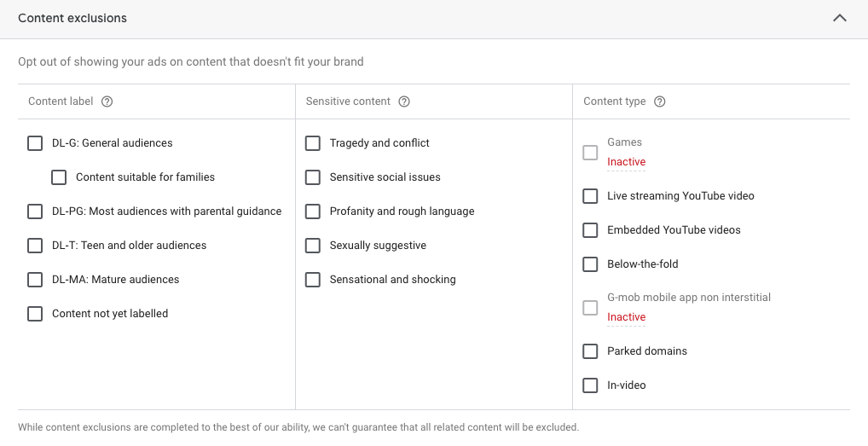Click Inactive link under Games
Image resolution: width=868 pixels, height=446 pixels.
coord(626,162)
